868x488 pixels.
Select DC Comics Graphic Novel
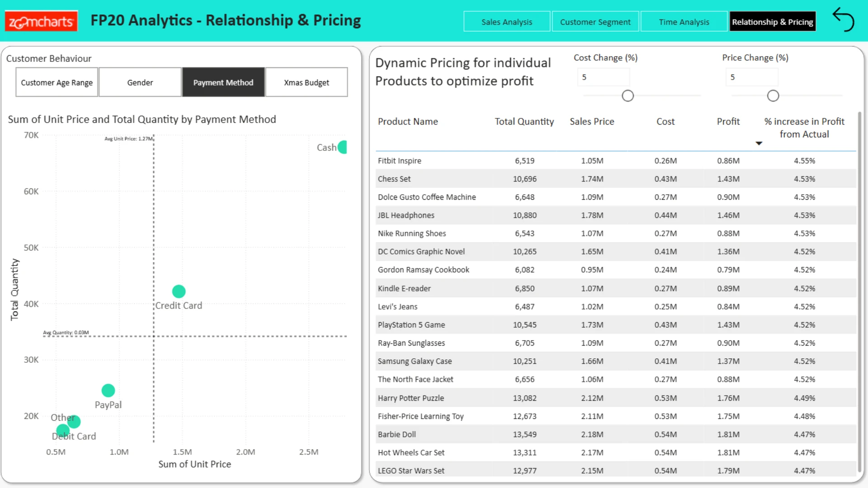pyautogui.click(x=616, y=252)
